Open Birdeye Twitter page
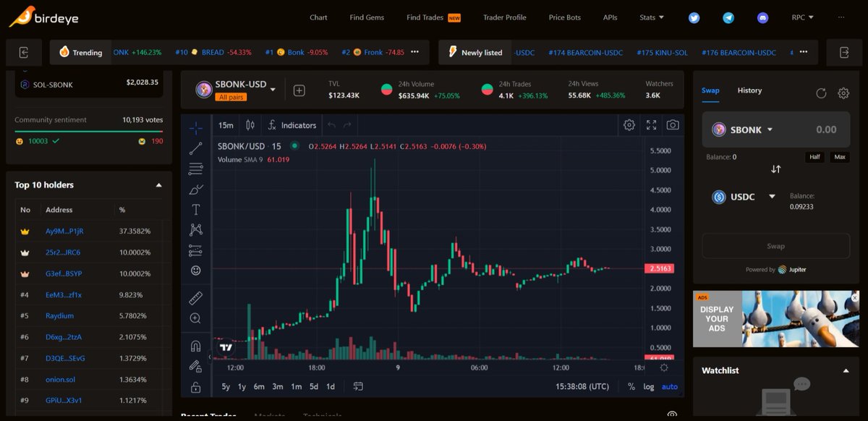This screenshot has height=421, width=868. (694, 17)
